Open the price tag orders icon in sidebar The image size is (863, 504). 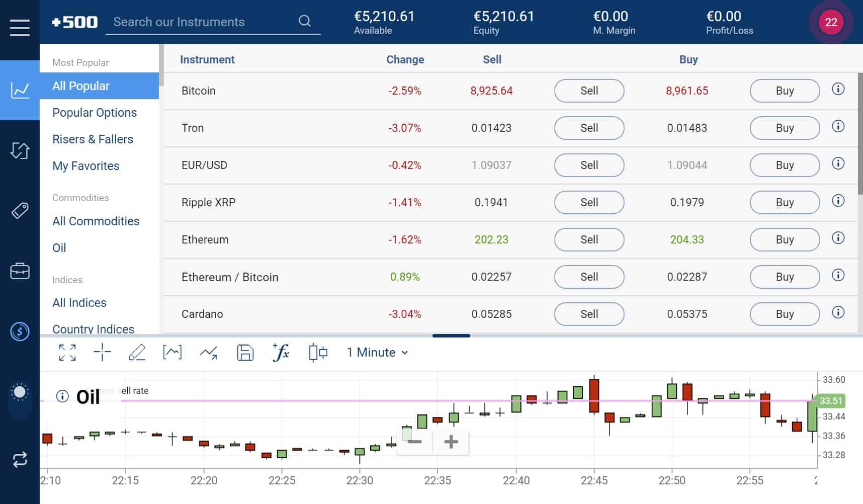(x=20, y=210)
